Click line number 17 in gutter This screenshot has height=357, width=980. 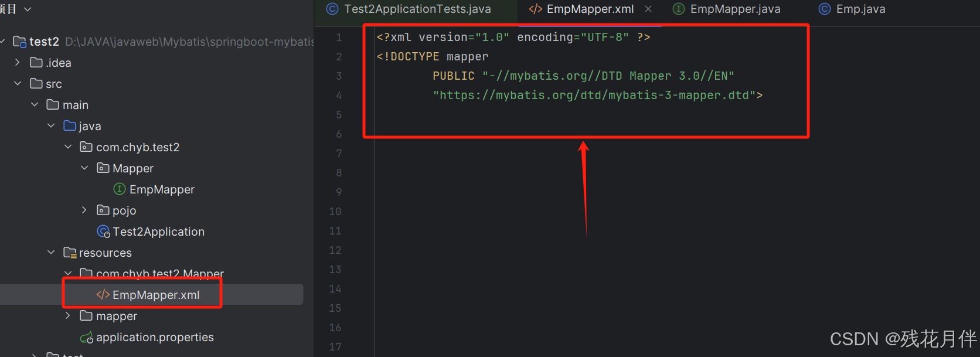(335, 347)
